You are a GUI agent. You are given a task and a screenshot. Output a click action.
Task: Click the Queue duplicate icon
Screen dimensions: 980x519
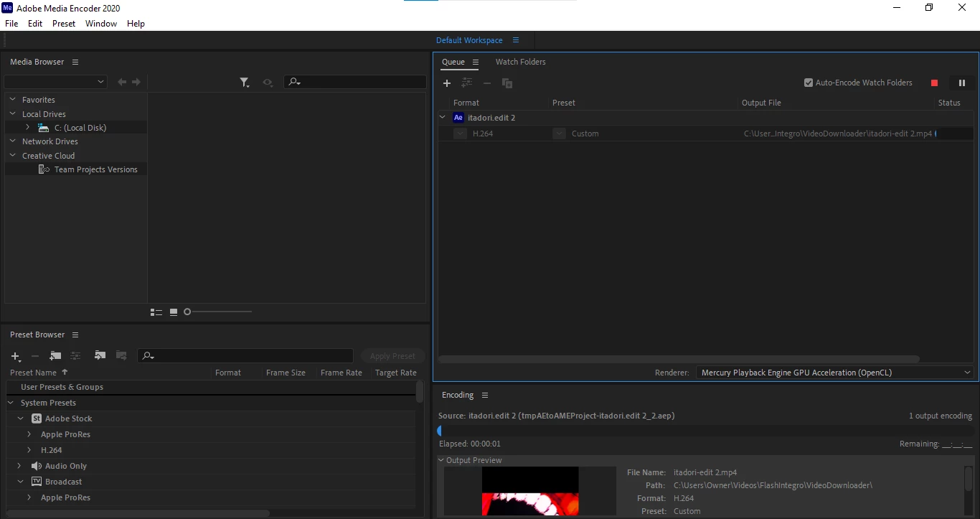[x=507, y=83]
